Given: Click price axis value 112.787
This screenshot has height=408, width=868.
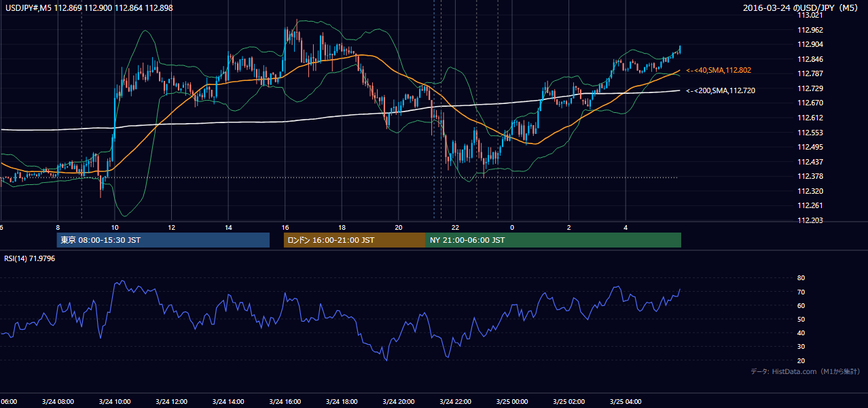Looking at the screenshot, I should click(x=810, y=73).
